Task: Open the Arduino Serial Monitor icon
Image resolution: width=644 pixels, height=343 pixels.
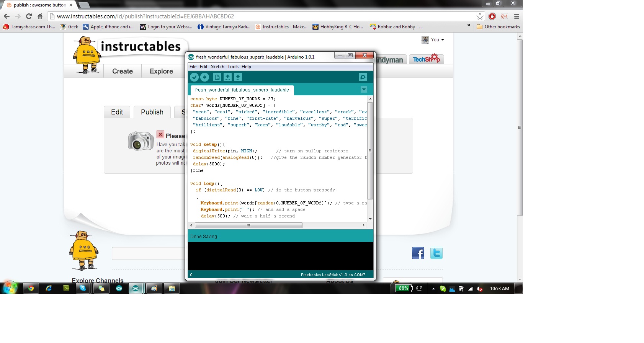Action: [363, 77]
